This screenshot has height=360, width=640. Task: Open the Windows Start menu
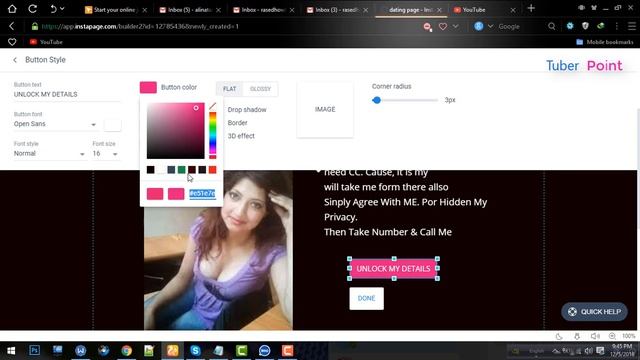[11, 351]
